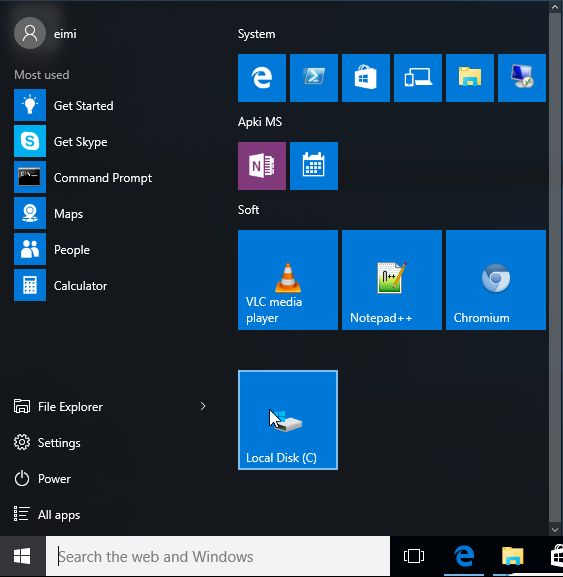
Task: Launch Calculator from most used list
Action: click(x=110, y=286)
